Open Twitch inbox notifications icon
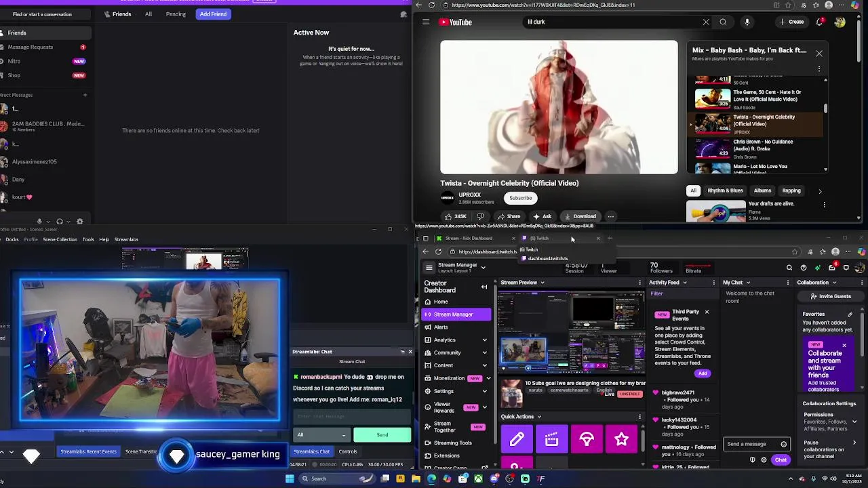Image resolution: width=868 pixels, height=488 pixels. pos(832,268)
